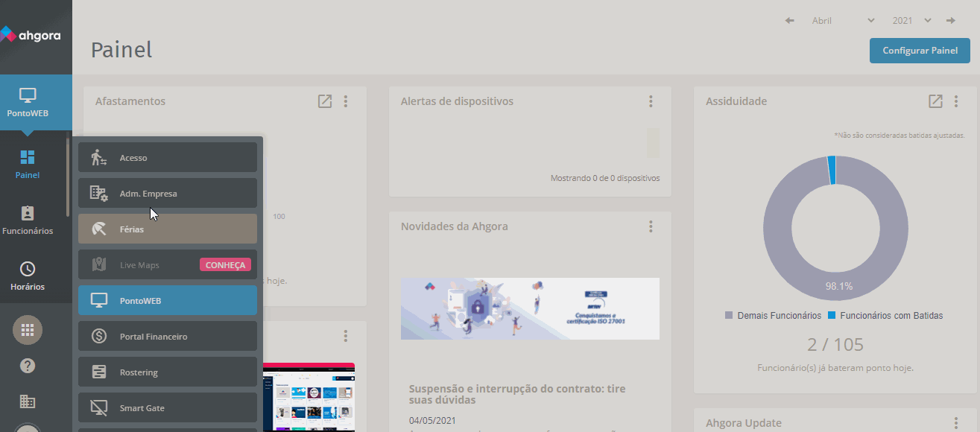Choose Acesso from the apps menu
The width and height of the screenshot is (980, 432).
[x=168, y=158]
